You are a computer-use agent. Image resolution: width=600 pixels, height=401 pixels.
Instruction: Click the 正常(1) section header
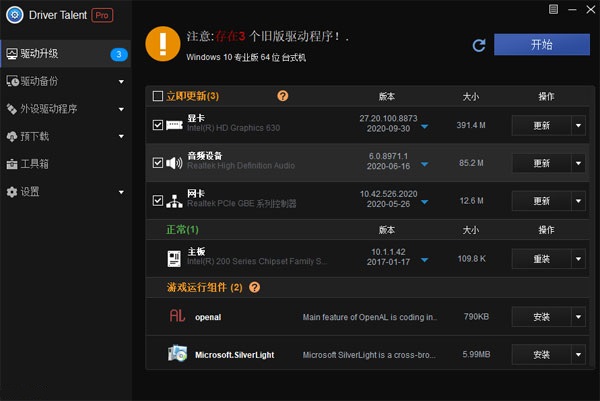tap(182, 230)
